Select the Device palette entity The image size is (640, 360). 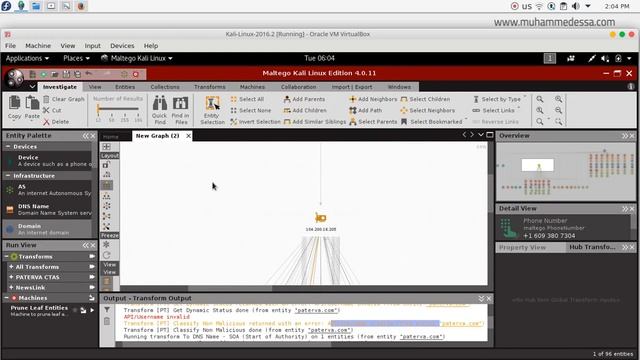(x=47, y=160)
